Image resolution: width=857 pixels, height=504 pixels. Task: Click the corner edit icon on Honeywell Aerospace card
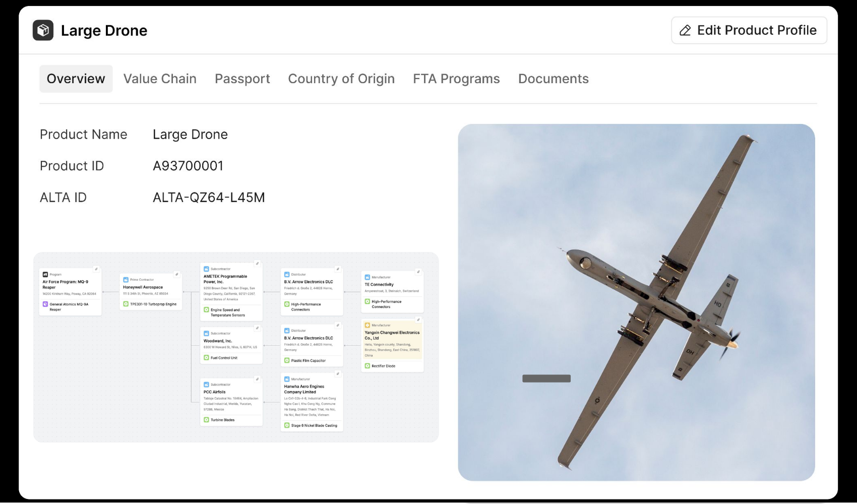pos(176,274)
